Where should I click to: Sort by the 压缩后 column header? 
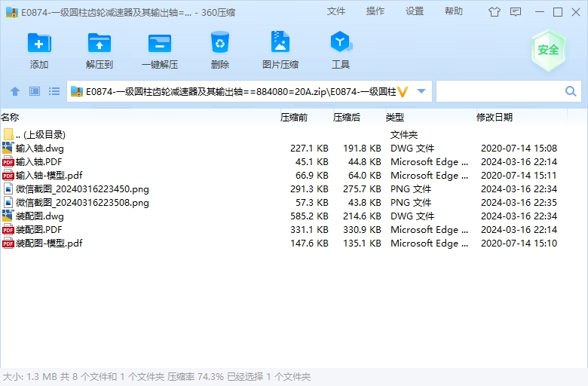click(347, 118)
